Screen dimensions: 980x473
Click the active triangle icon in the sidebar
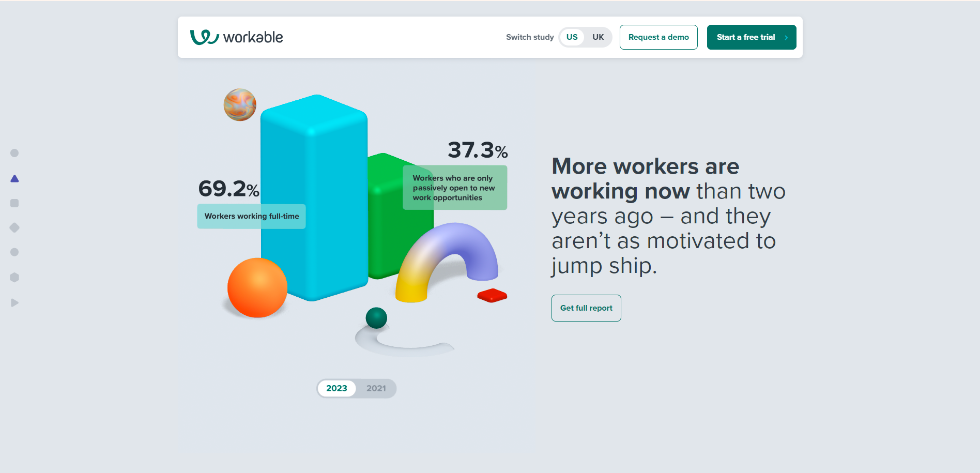pyautogui.click(x=14, y=179)
